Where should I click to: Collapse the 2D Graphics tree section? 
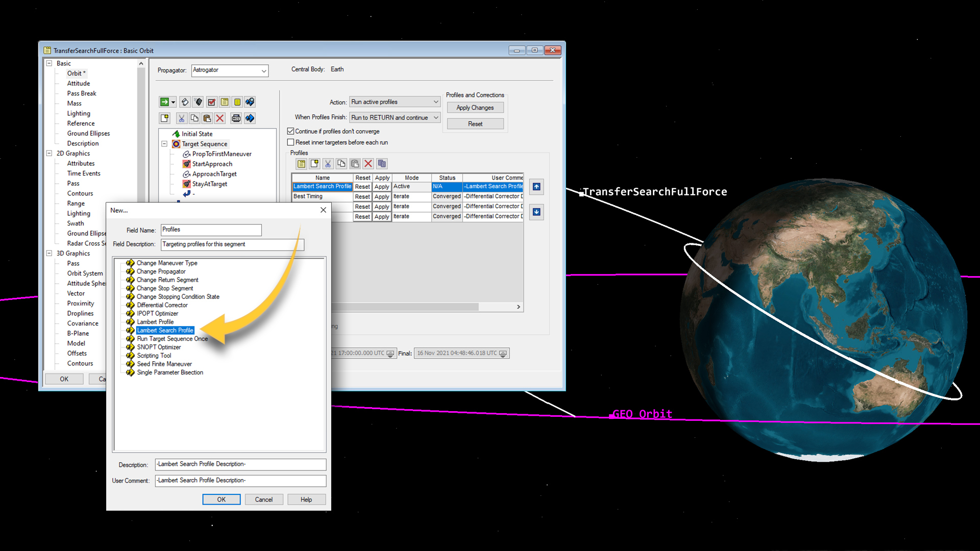point(50,153)
